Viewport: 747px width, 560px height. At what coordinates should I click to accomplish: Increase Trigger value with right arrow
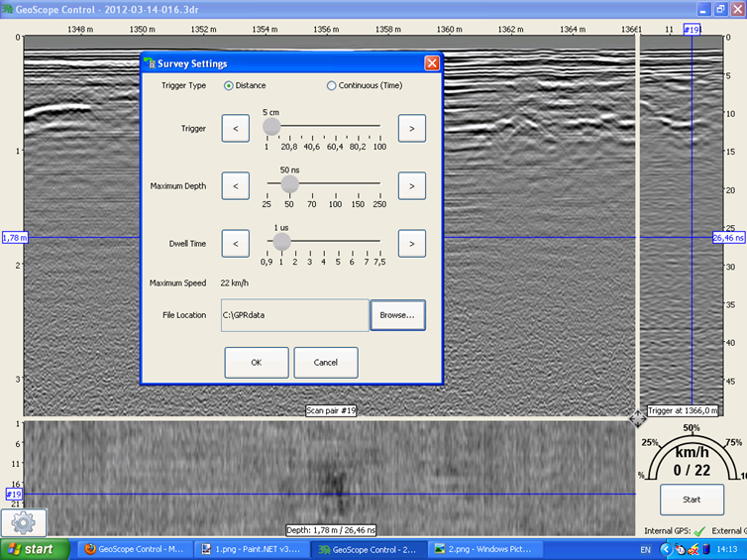pos(412,128)
